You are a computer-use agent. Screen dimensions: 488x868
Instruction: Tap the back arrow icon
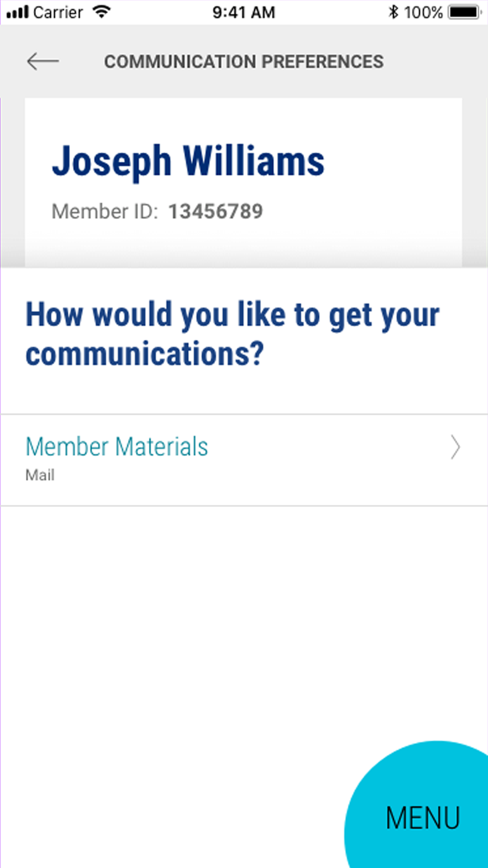pyautogui.click(x=43, y=62)
